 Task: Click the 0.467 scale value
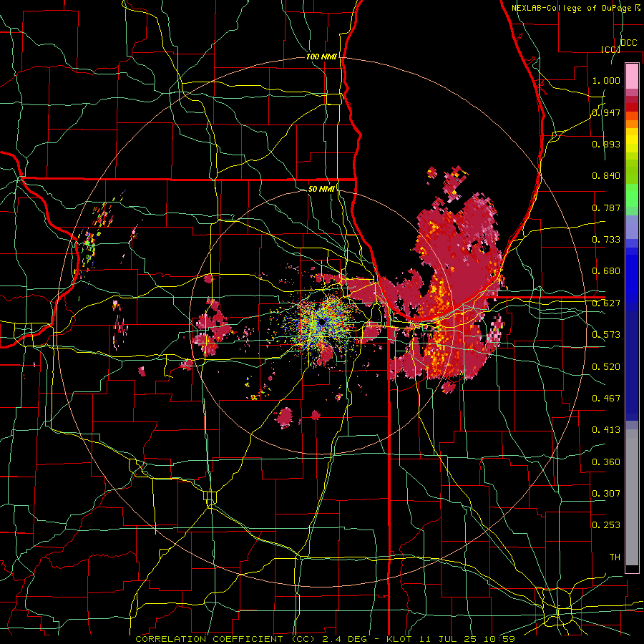pyautogui.click(x=606, y=399)
